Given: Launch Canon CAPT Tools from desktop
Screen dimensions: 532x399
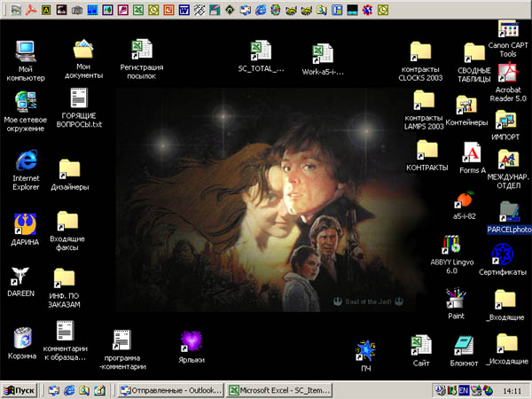Looking at the screenshot, I should coord(508,29).
